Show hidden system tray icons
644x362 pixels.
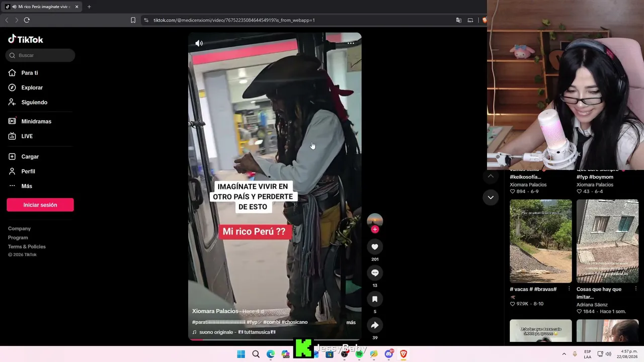(564, 354)
